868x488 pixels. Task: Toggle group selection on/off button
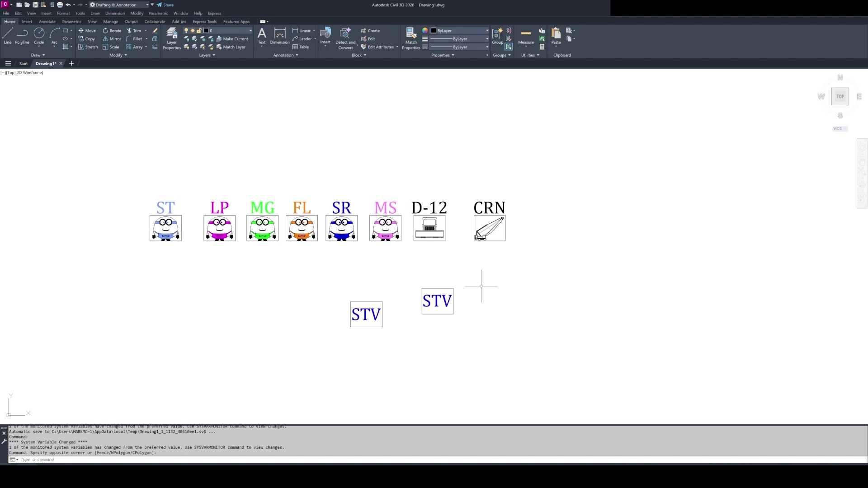(509, 47)
